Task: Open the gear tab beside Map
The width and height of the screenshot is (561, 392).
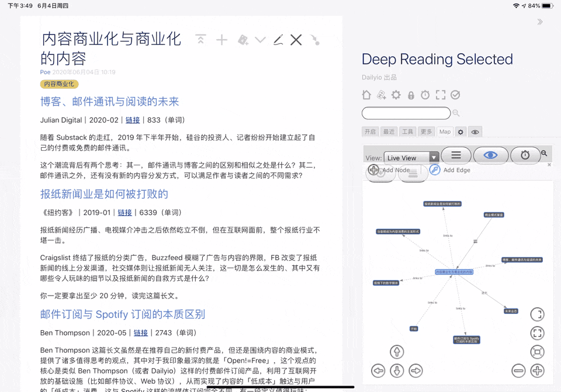Action: click(x=461, y=132)
